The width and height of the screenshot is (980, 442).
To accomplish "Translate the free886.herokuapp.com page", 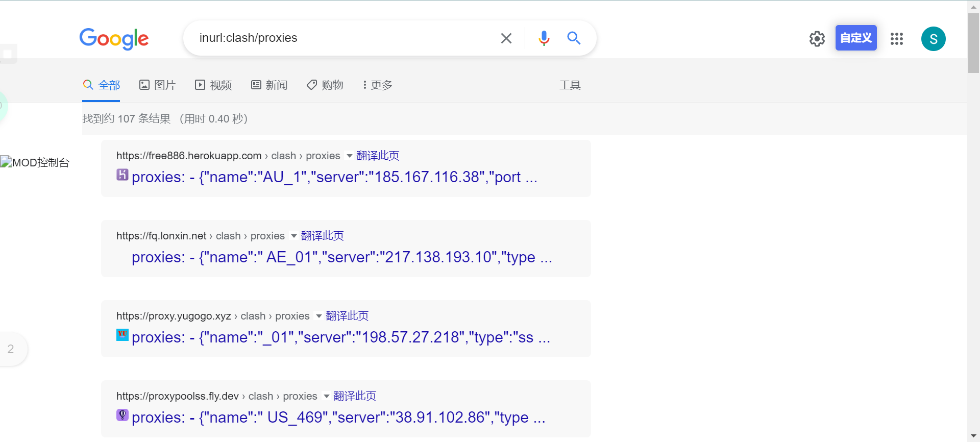I will pyautogui.click(x=378, y=156).
